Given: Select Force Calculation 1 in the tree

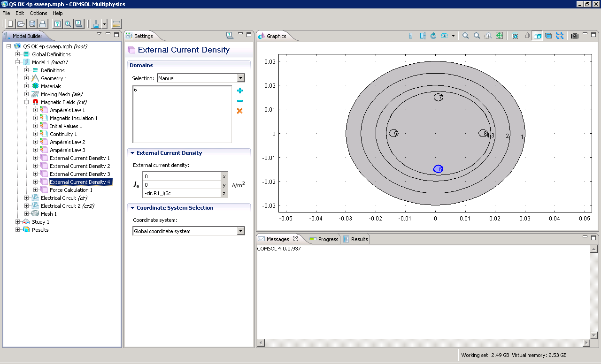Looking at the screenshot, I should [x=71, y=190].
